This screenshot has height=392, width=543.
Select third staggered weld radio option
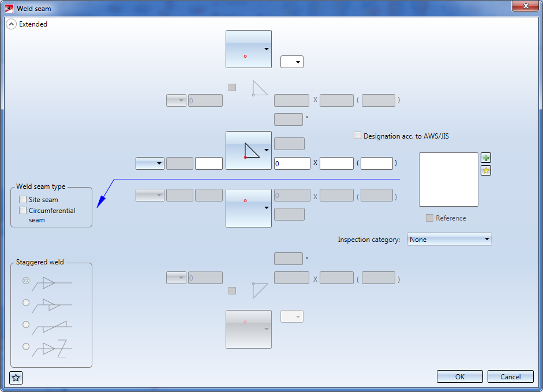tap(26, 324)
